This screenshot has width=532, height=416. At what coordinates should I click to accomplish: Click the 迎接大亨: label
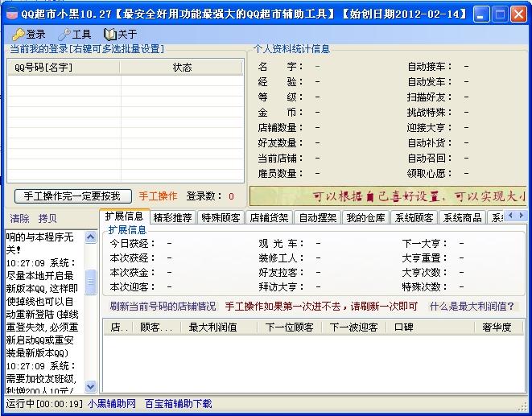pyautogui.click(x=430, y=128)
